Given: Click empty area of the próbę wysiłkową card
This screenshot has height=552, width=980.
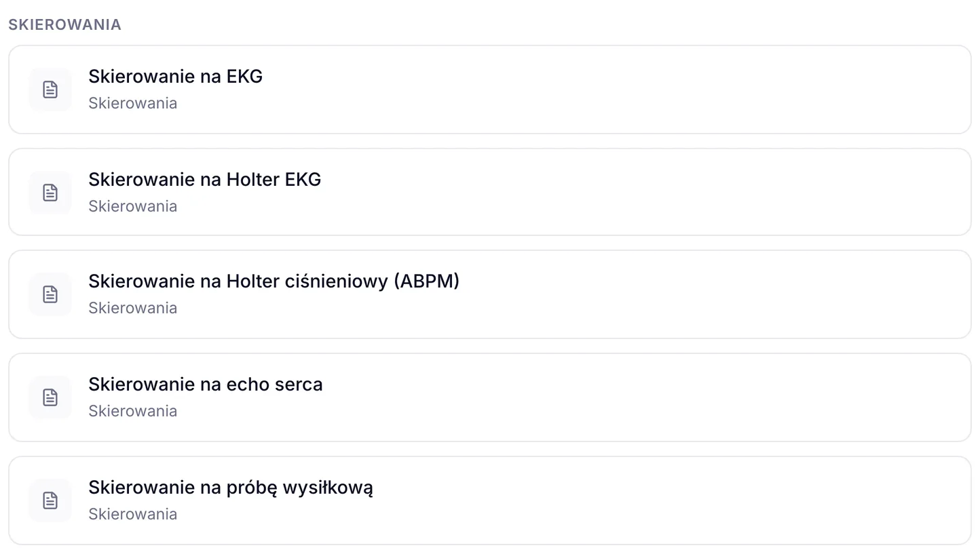Looking at the screenshot, I should click(x=611, y=500).
